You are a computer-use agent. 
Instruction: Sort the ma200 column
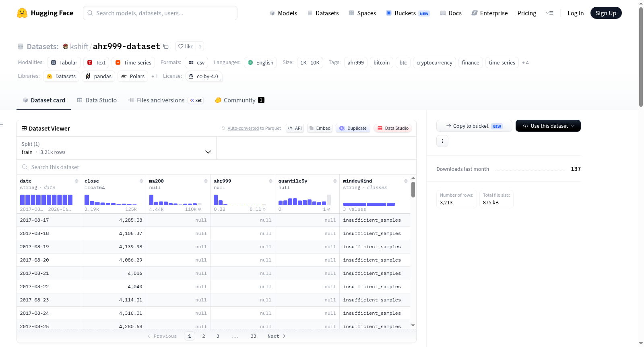206,181
